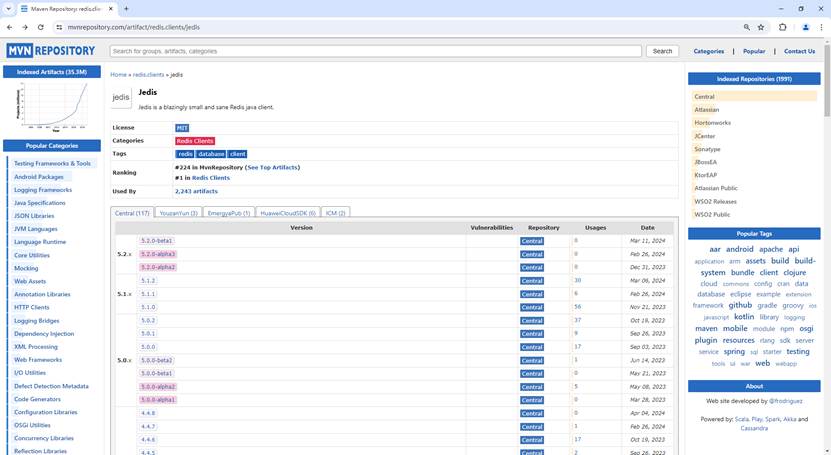
Task: Open Categories in top navigation
Action: click(x=709, y=51)
